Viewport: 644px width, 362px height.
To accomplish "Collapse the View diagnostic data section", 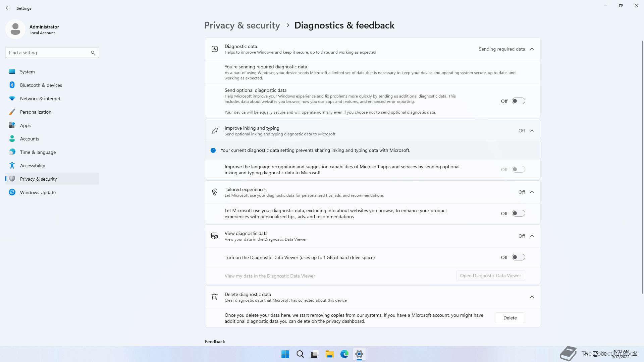I will [532, 236].
